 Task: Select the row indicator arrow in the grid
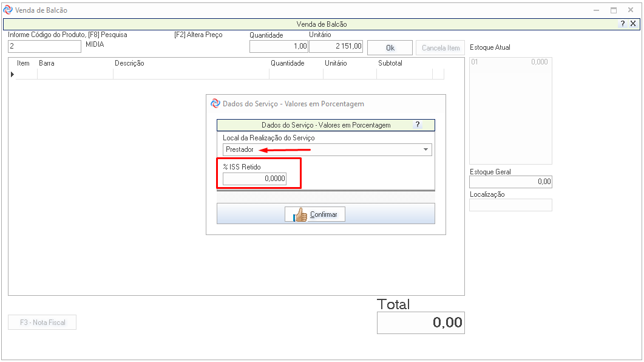coord(12,74)
